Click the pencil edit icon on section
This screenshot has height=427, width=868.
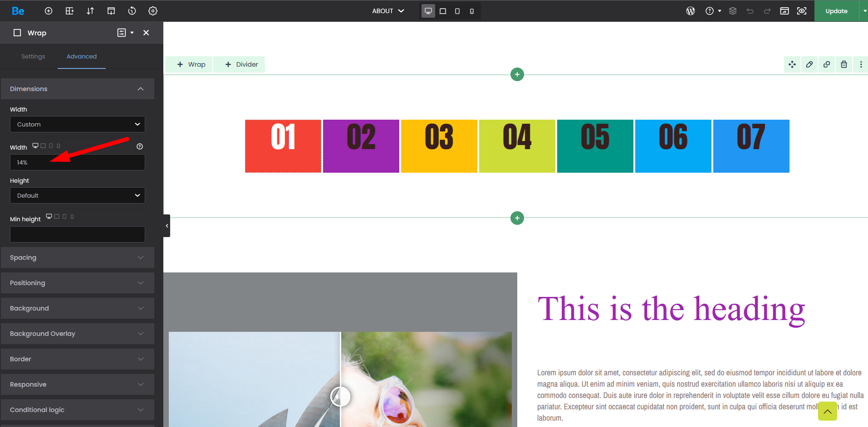(809, 64)
